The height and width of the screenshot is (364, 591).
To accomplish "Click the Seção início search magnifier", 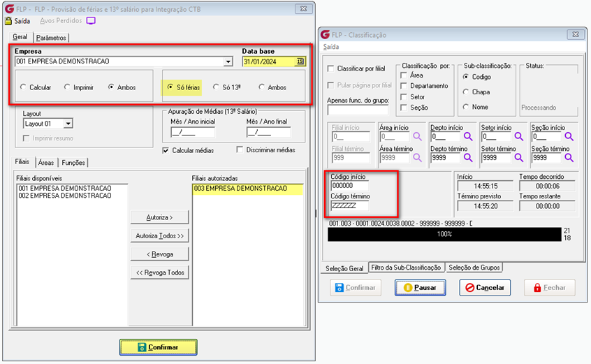I will click(x=569, y=136).
